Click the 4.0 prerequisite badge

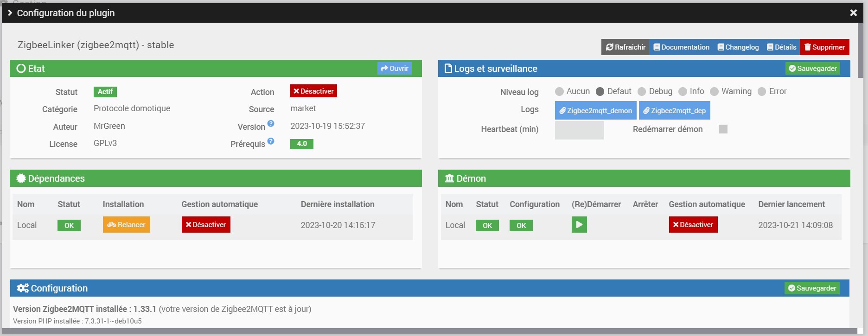302,144
